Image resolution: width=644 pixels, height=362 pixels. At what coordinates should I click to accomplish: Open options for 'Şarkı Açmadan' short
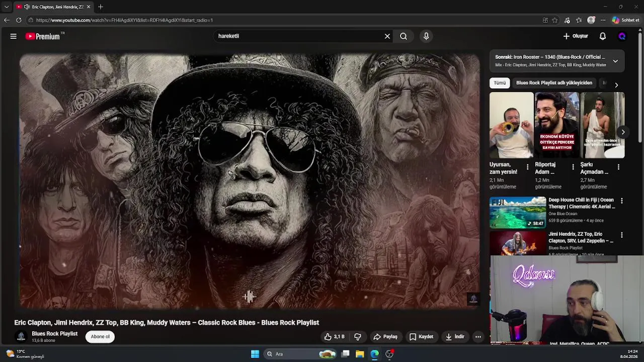tap(618, 167)
